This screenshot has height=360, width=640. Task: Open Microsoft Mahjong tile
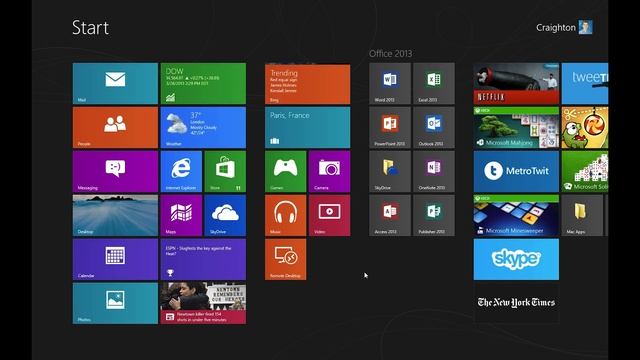coord(516,127)
